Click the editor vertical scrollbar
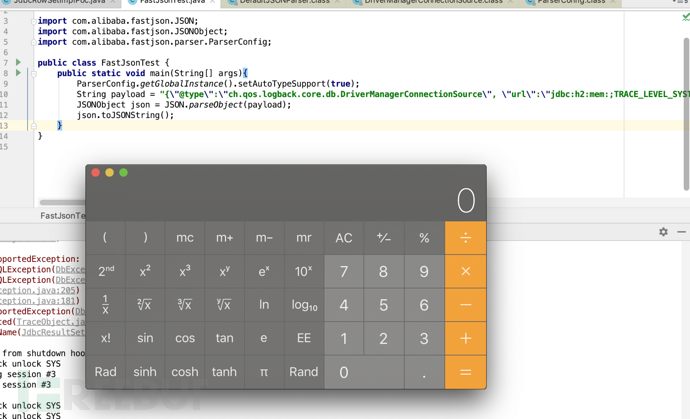The image size is (690, 419). point(686,114)
